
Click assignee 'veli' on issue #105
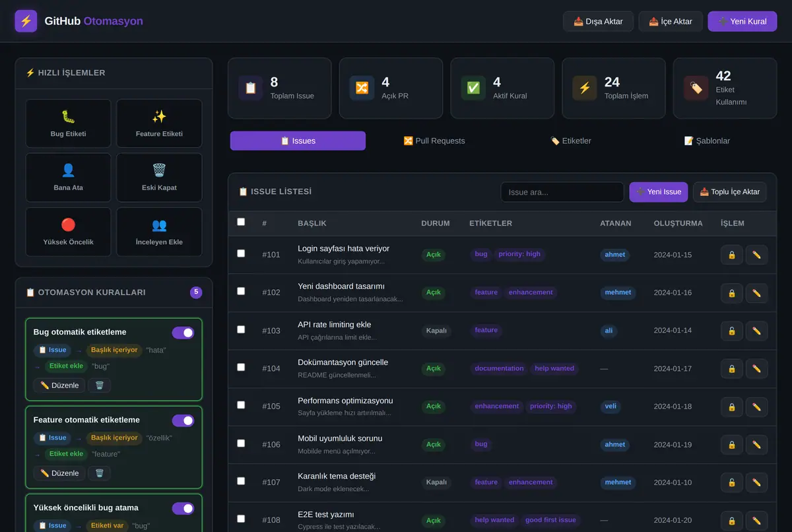(610, 407)
